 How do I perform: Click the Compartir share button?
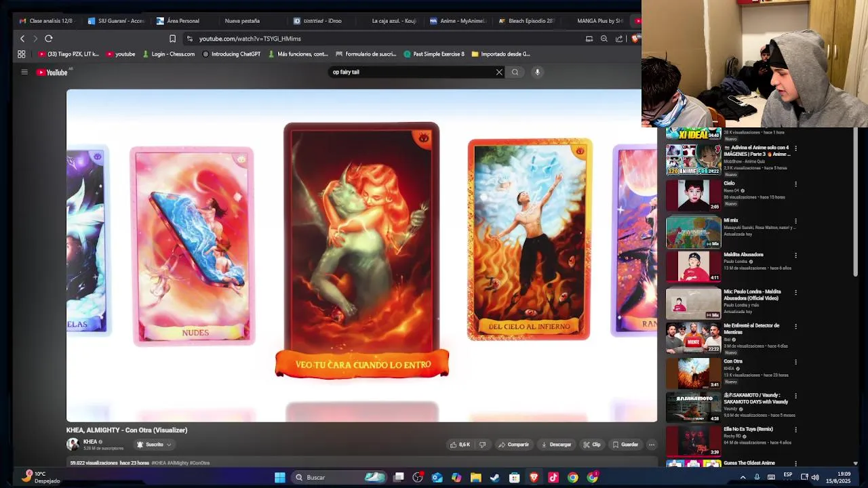click(513, 445)
